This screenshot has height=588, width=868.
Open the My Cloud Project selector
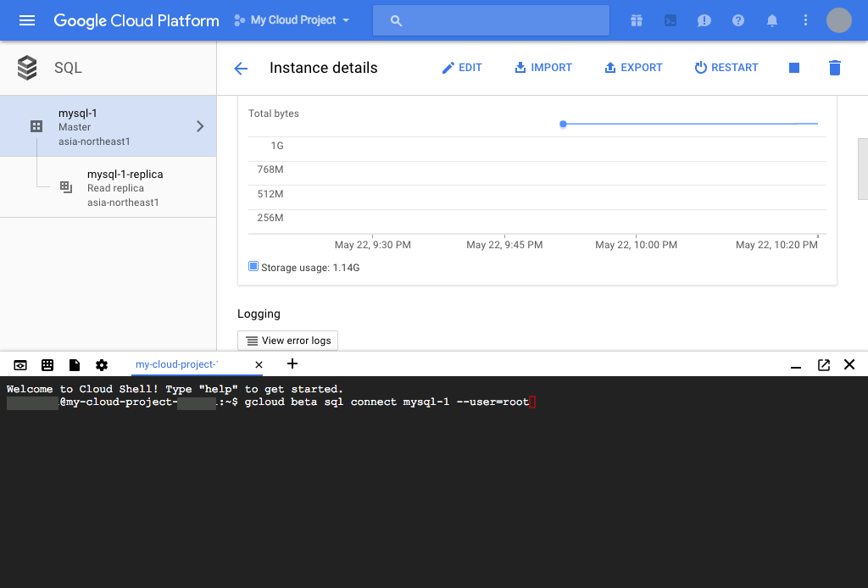coord(292,20)
